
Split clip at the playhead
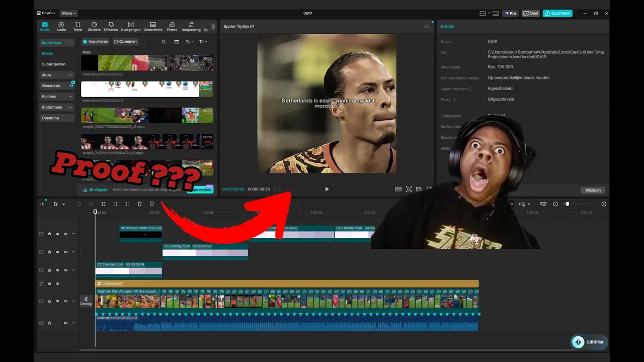click(x=103, y=204)
